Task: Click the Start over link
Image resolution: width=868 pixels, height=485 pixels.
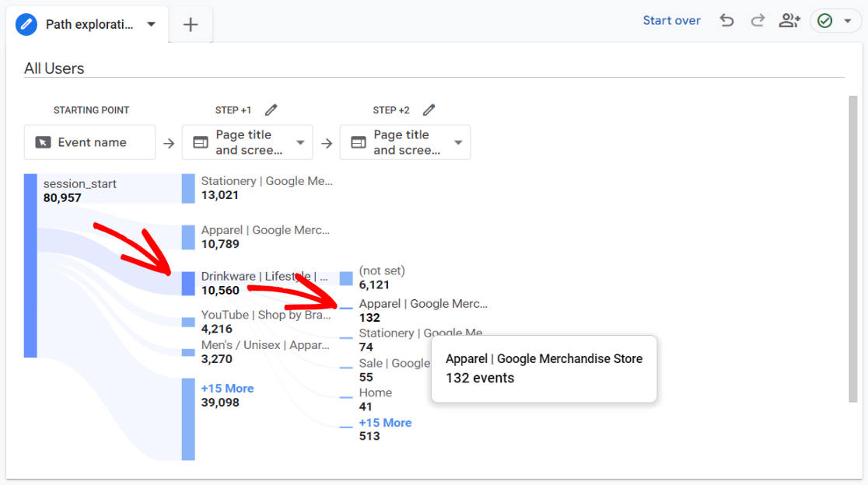Action: pos(671,21)
